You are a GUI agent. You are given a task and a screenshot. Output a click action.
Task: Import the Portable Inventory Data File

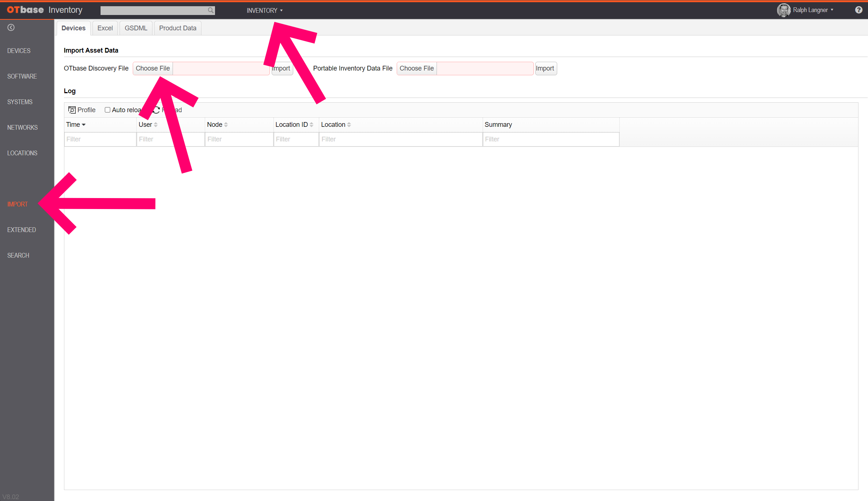point(545,68)
